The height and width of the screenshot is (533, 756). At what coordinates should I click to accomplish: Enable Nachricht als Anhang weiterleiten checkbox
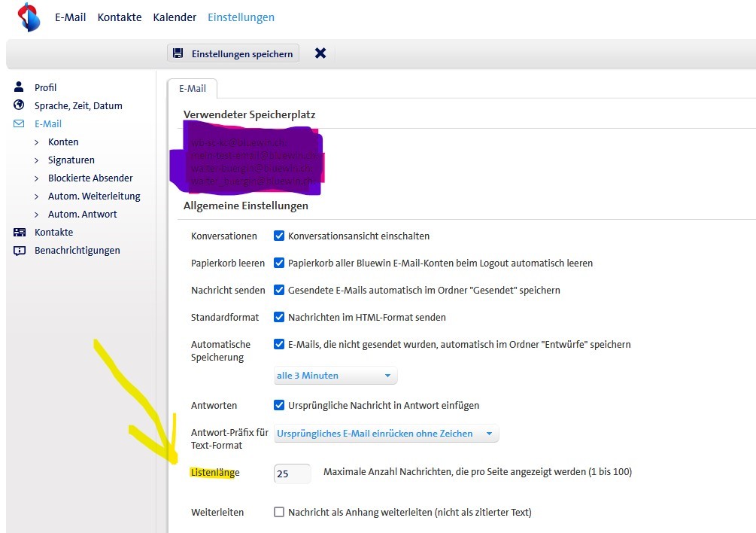[279, 512]
